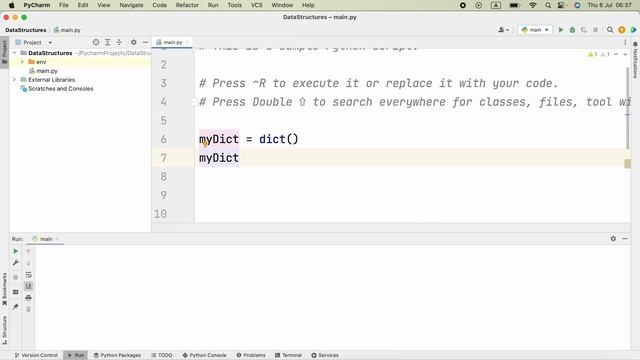Click the stop square in Run panel
Viewport: 640px width, 360px height.
click(16, 277)
